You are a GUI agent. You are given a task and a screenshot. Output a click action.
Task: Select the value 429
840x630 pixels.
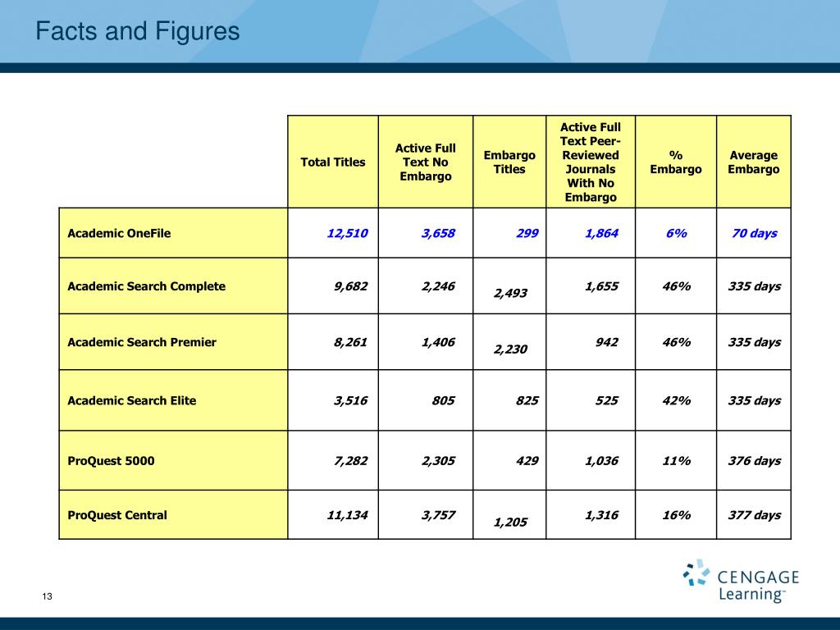click(527, 461)
